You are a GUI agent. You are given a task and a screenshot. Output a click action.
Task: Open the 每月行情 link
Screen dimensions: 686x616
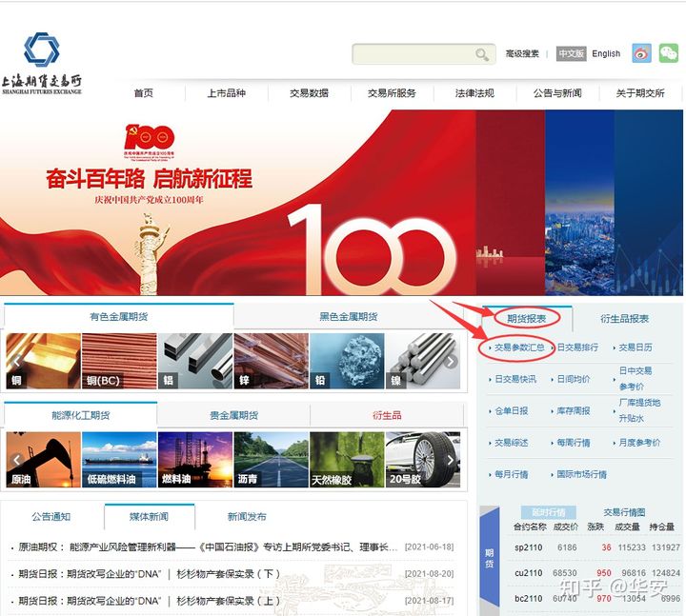pos(511,474)
